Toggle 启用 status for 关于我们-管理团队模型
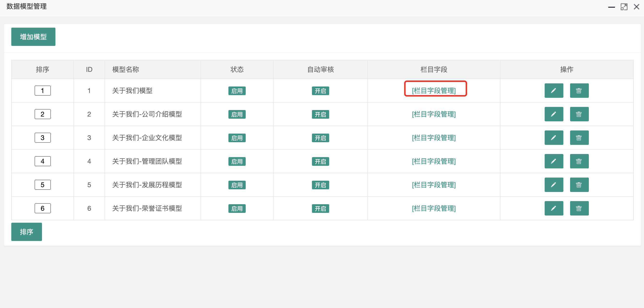The height and width of the screenshot is (308, 644). (237, 161)
